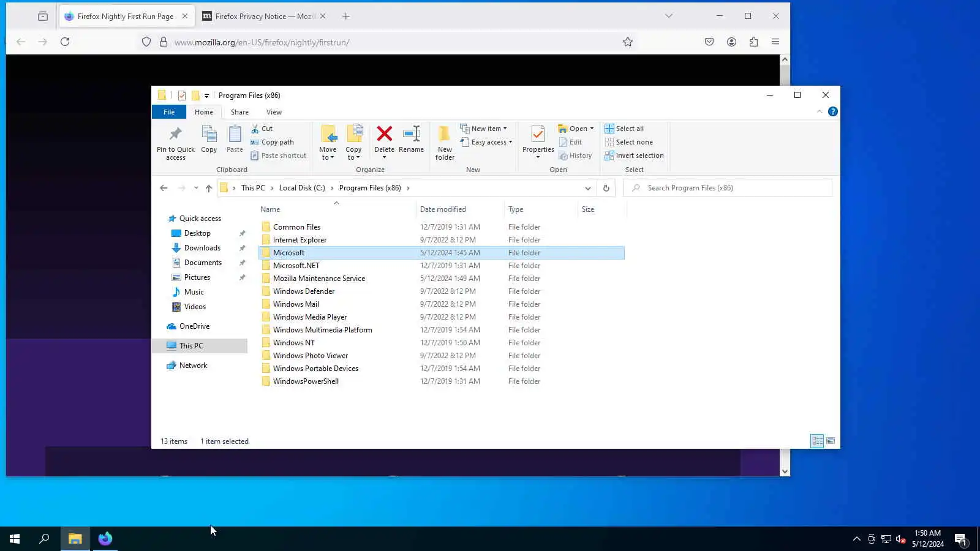Open a new Firefox tab
The width and height of the screenshot is (980, 551).
click(346, 17)
